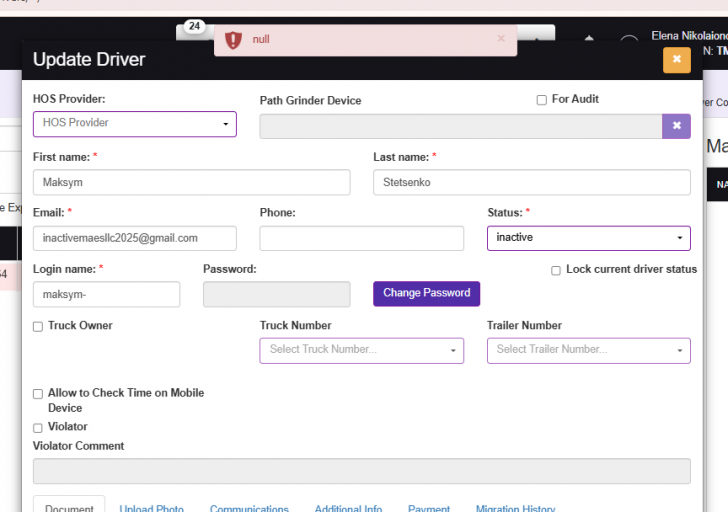Switch to the Communications tab

(x=249, y=508)
